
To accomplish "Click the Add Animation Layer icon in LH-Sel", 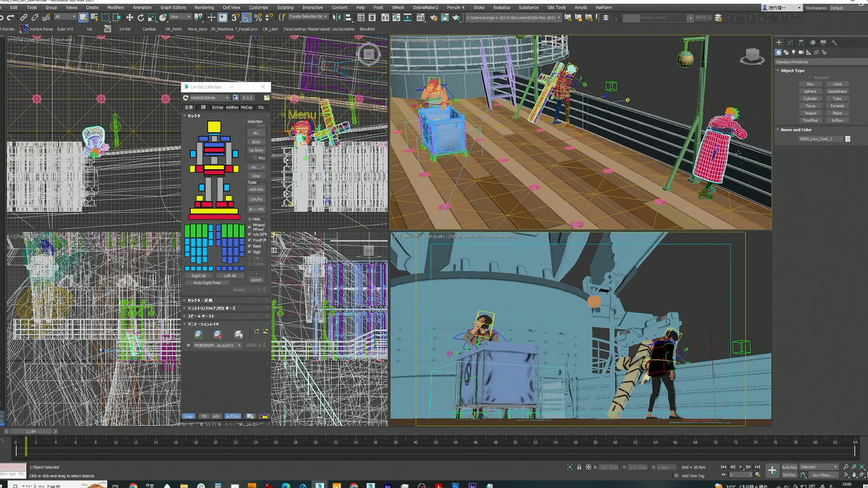I will [x=199, y=334].
